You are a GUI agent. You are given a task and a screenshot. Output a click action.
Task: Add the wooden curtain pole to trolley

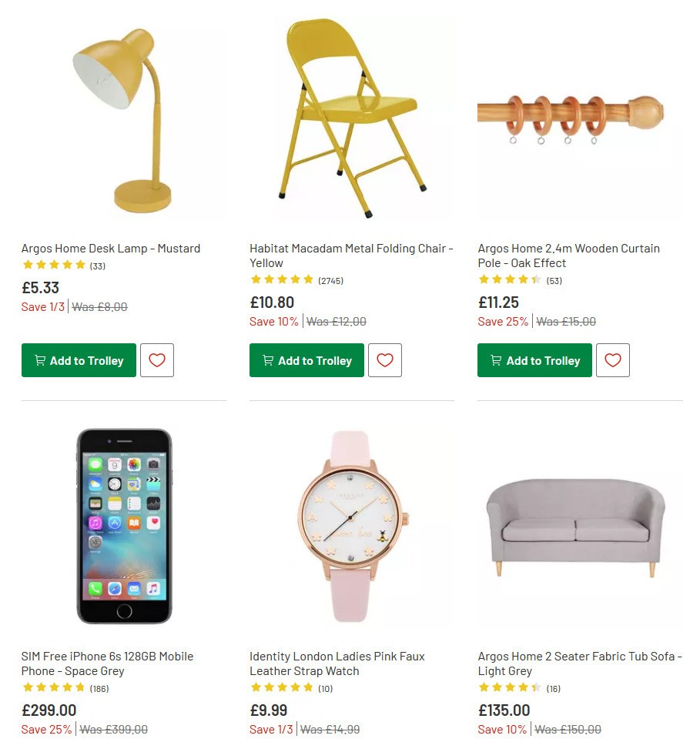[x=534, y=359]
